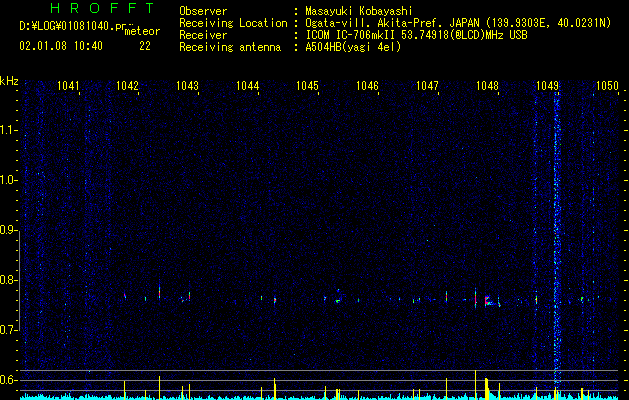Click the 1046 time axis marker
This screenshot has height=400, width=629.
click(367, 85)
